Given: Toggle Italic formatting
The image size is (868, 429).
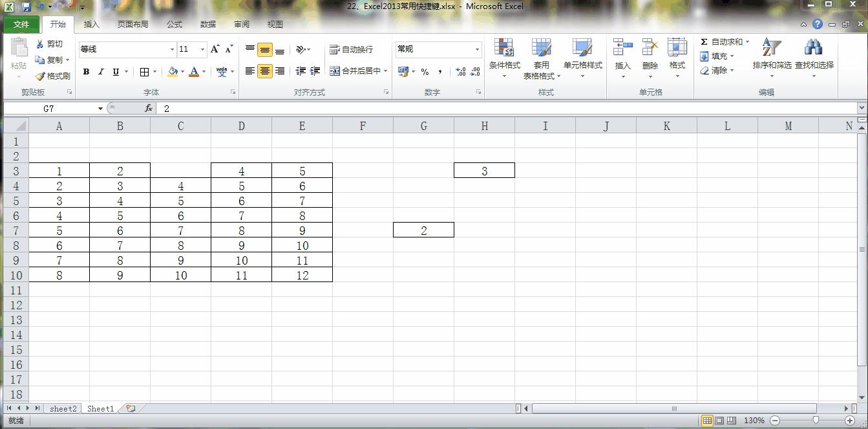Looking at the screenshot, I should coord(101,72).
